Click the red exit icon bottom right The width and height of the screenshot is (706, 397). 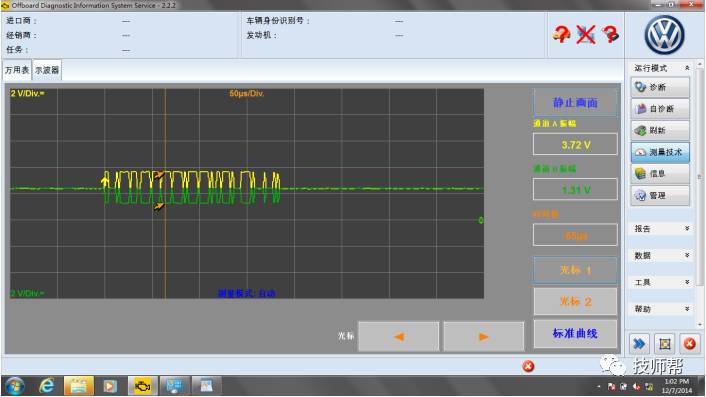[689, 344]
